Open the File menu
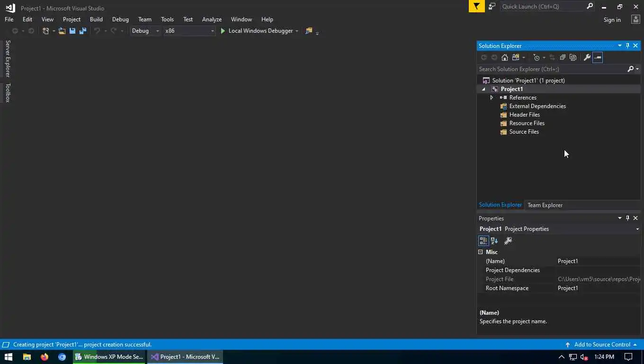This screenshot has width=644, height=364. click(x=9, y=19)
